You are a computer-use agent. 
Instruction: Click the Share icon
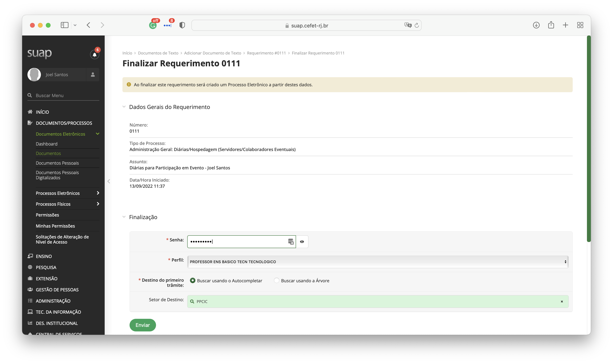coord(551,25)
